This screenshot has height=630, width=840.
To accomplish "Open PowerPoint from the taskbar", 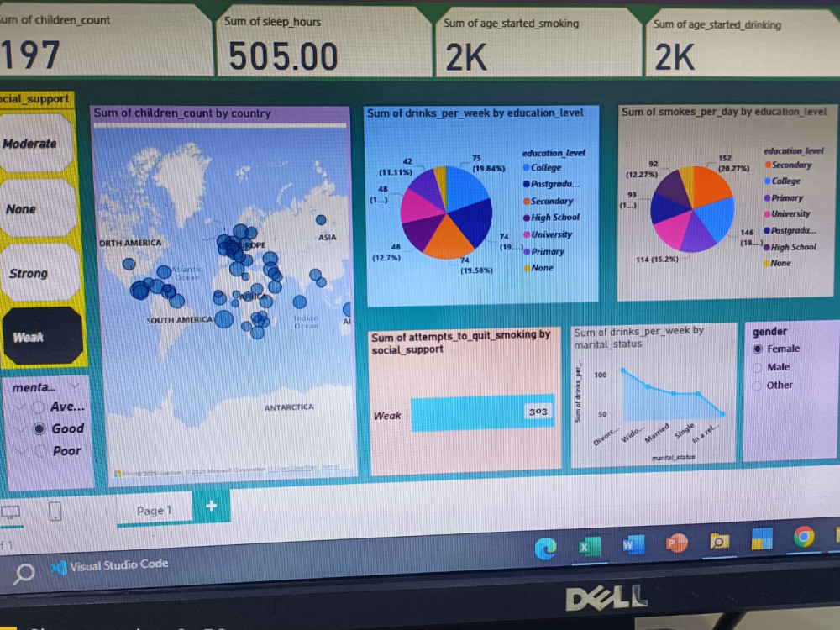I will click(676, 543).
